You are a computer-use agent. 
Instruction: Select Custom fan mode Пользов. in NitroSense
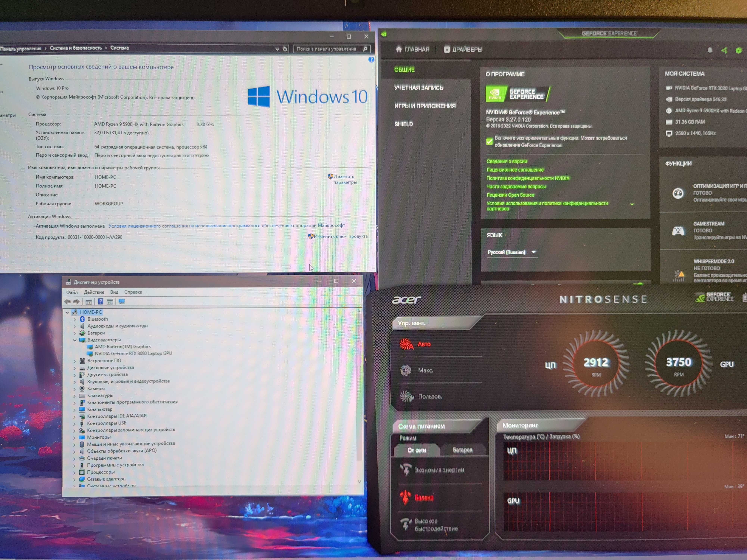(x=421, y=396)
